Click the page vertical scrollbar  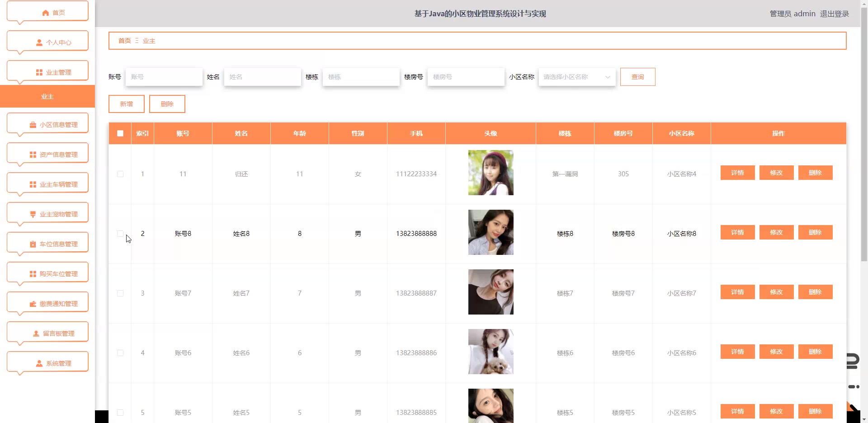pos(864,136)
